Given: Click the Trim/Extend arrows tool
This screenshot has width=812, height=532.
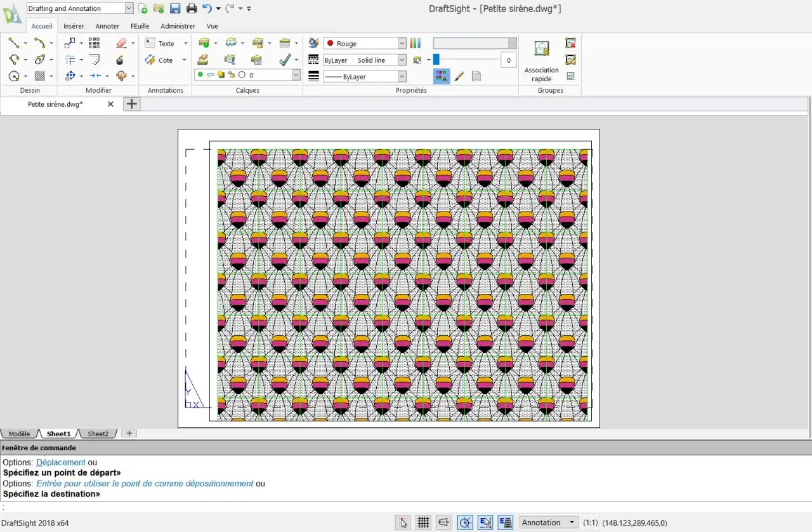Looking at the screenshot, I should (x=95, y=76).
